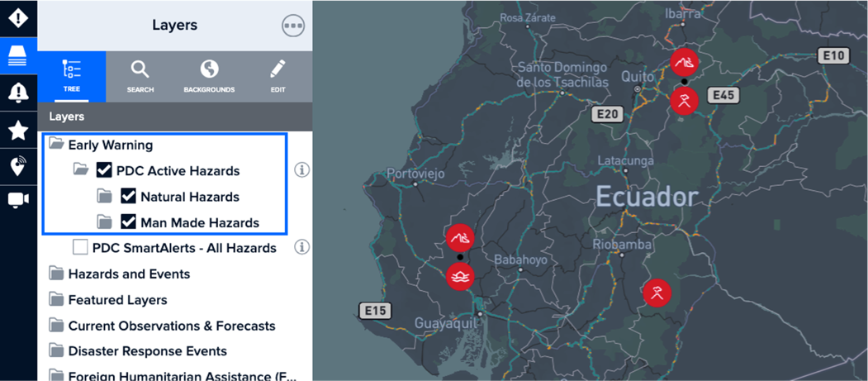Click the Riobamba city label
868x381 pixels.
(622, 244)
